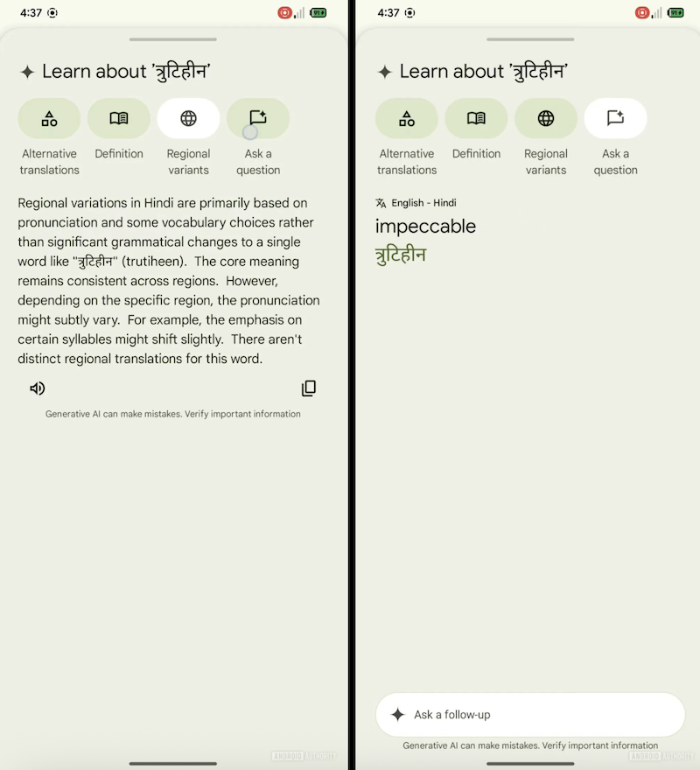Select Ask a question chip on right screen

point(615,119)
